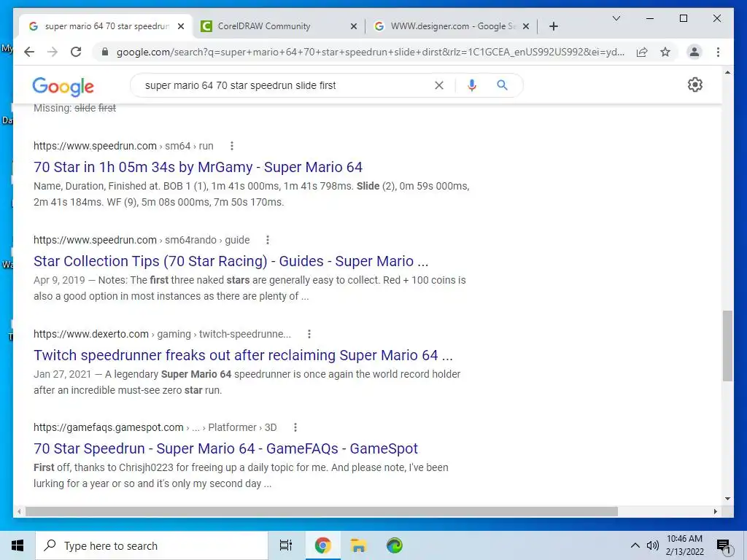747x560 pixels.
Task: Open Google quick settings gear
Action: click(695, 85)
